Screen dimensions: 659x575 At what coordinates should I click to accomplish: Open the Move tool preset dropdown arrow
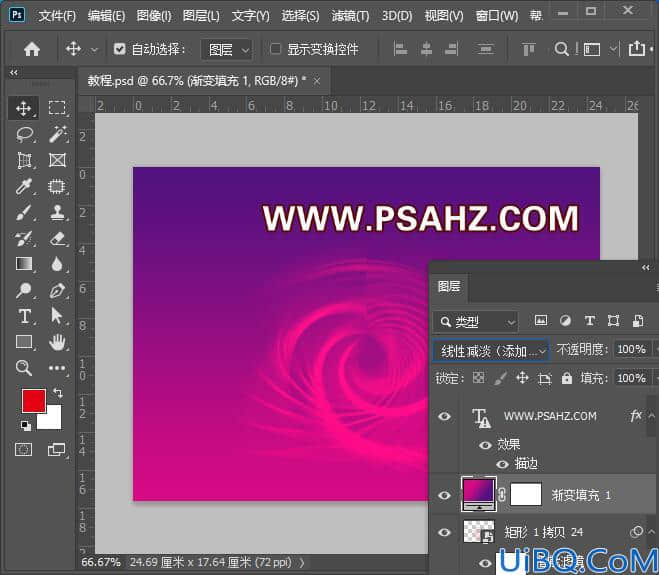click(x=95, y=50)
